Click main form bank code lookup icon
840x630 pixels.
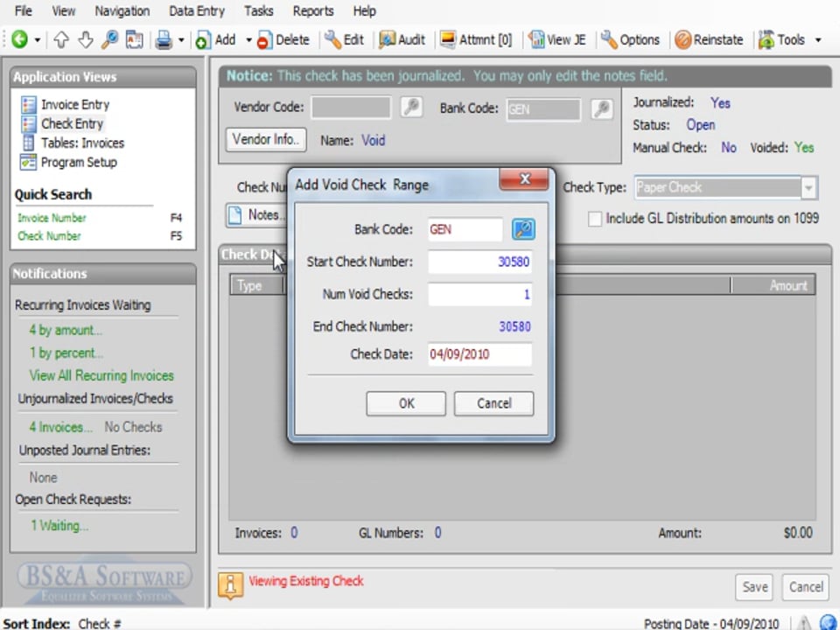click(x=602, y=108)
